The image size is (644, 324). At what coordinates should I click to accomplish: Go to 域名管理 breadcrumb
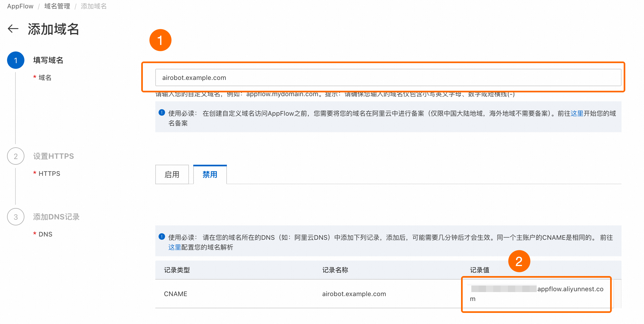[x=57, y=6]
